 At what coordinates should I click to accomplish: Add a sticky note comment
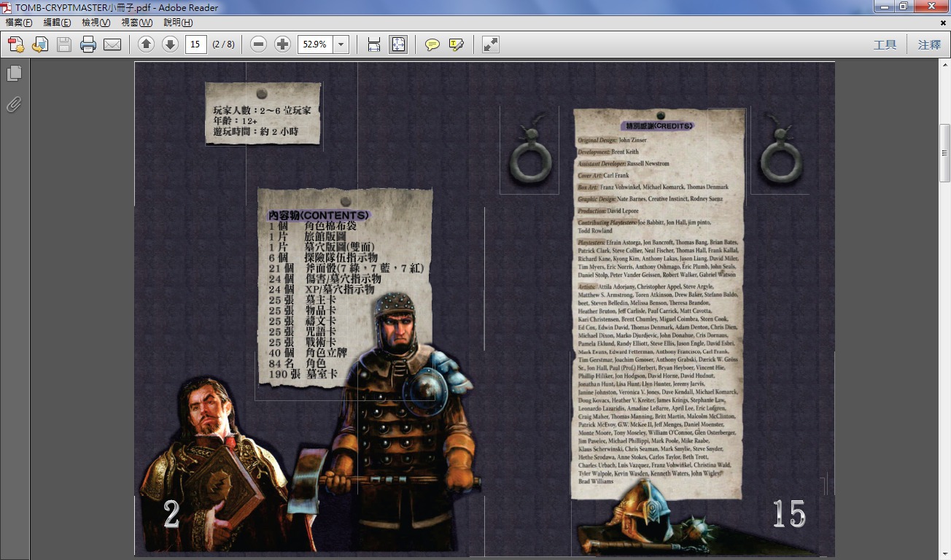432,44
